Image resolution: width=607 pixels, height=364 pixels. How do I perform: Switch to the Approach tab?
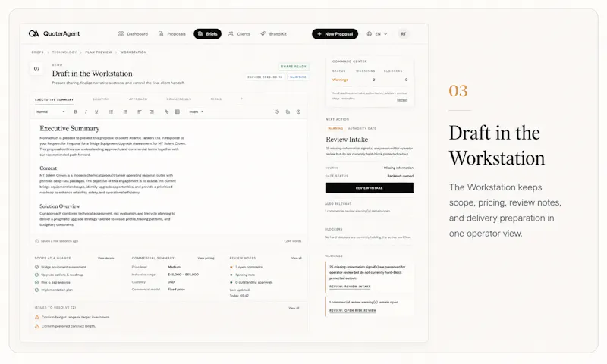[138, 99]
